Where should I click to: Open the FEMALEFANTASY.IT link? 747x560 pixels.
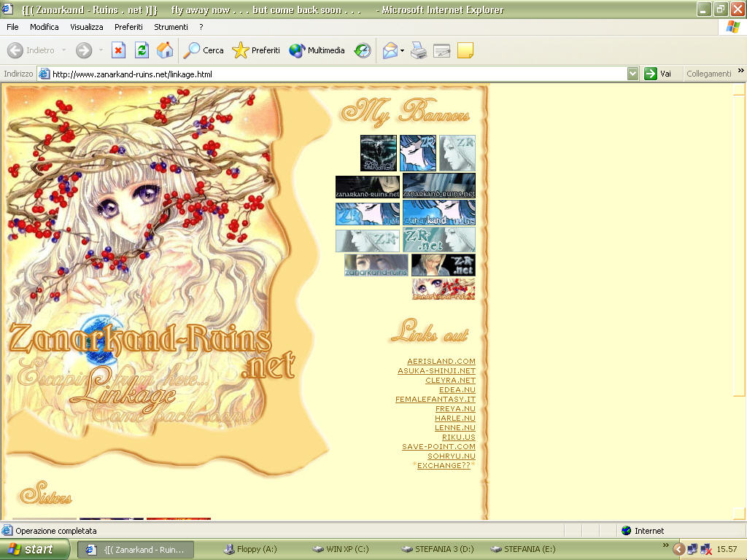coord(436,400)
